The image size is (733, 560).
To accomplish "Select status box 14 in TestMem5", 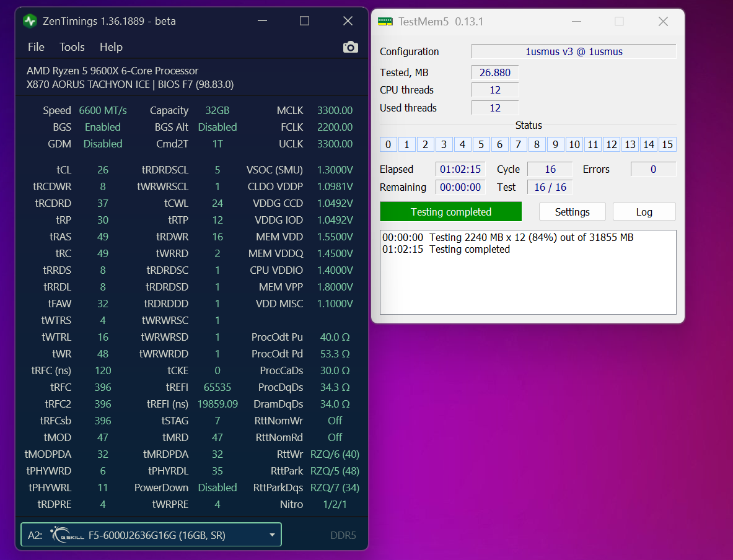I will click(649, 144).
